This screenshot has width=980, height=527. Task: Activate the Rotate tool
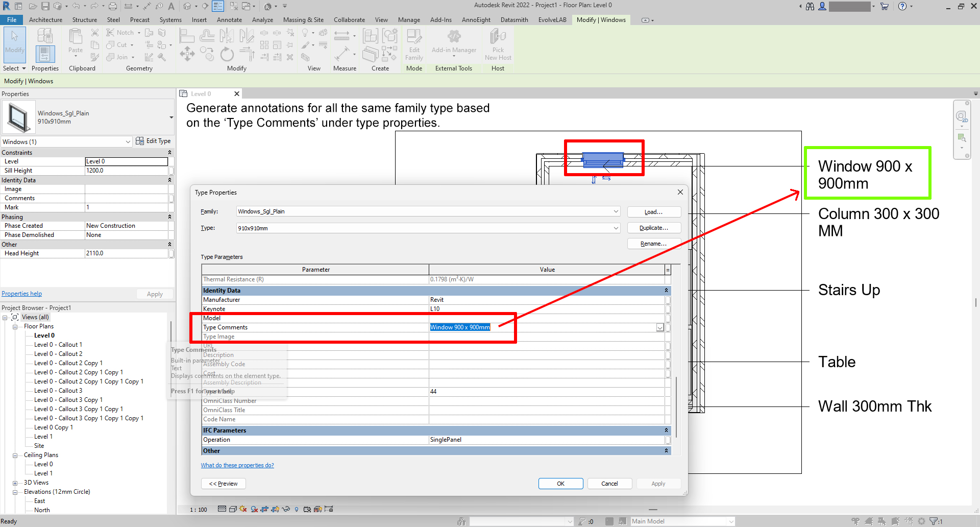[227, 54]
